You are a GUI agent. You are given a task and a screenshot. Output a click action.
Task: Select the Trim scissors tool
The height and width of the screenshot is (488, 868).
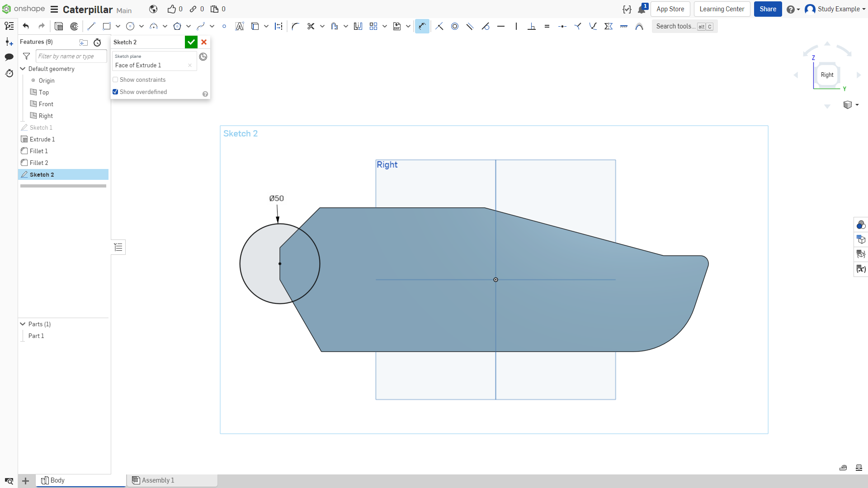(x=311, y=26)
